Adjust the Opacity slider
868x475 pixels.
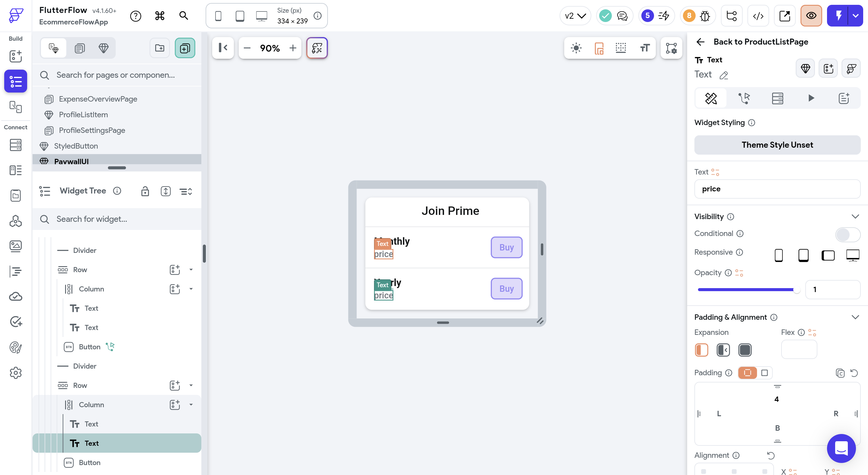748,290
